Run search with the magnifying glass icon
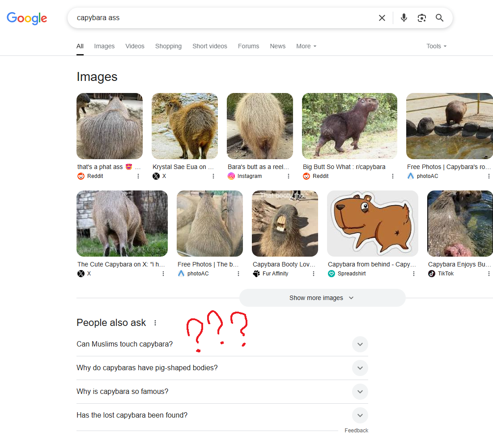Image resolution: width=493 pixels, height=448 pixels. [x=440, y=18]
